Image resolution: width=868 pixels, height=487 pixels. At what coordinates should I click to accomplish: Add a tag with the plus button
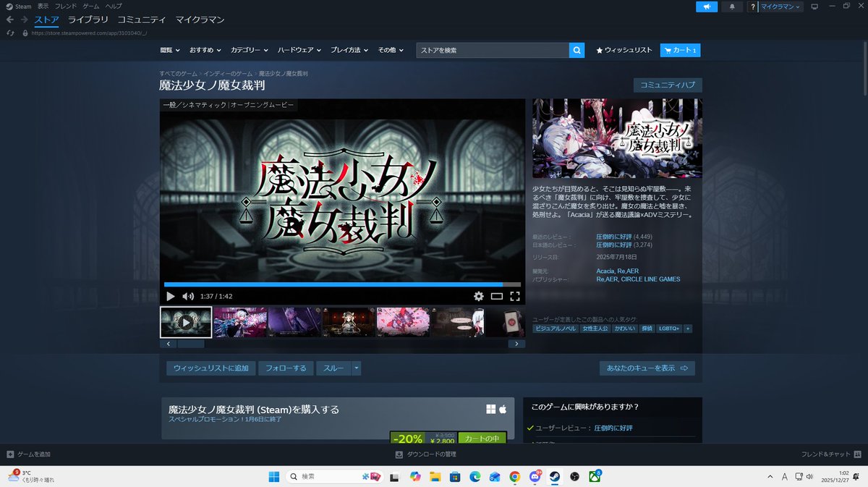point(687,329)
